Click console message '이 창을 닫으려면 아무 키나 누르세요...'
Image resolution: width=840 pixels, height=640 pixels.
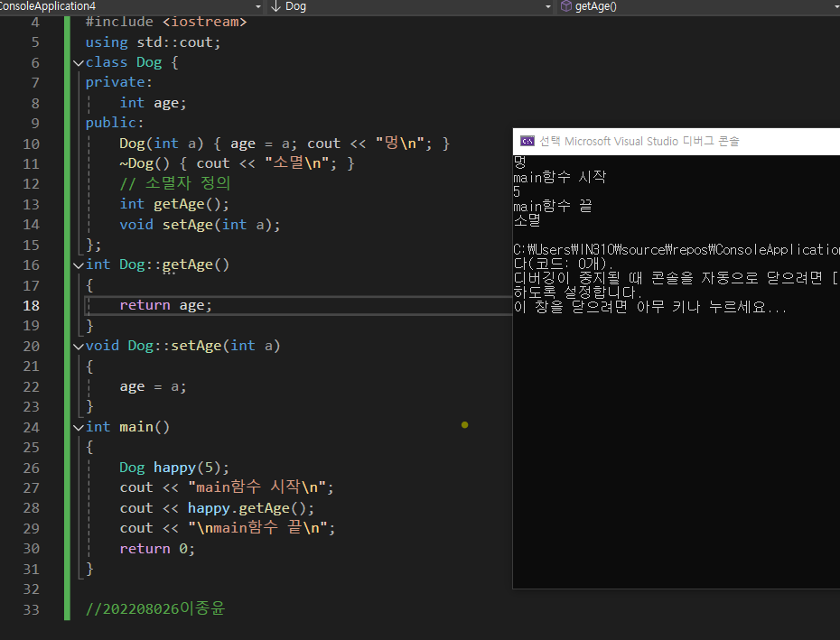(x=649, y=307)
